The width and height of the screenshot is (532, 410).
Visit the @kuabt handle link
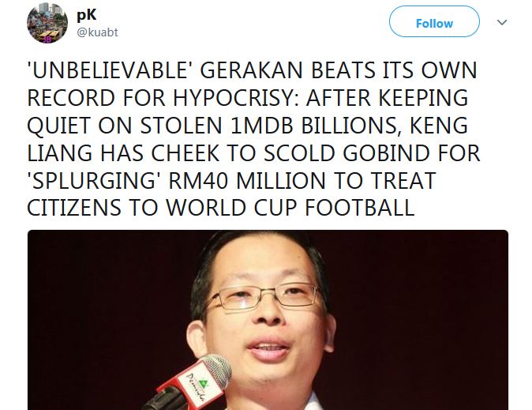pyautogui.click(x=97, y=32)
